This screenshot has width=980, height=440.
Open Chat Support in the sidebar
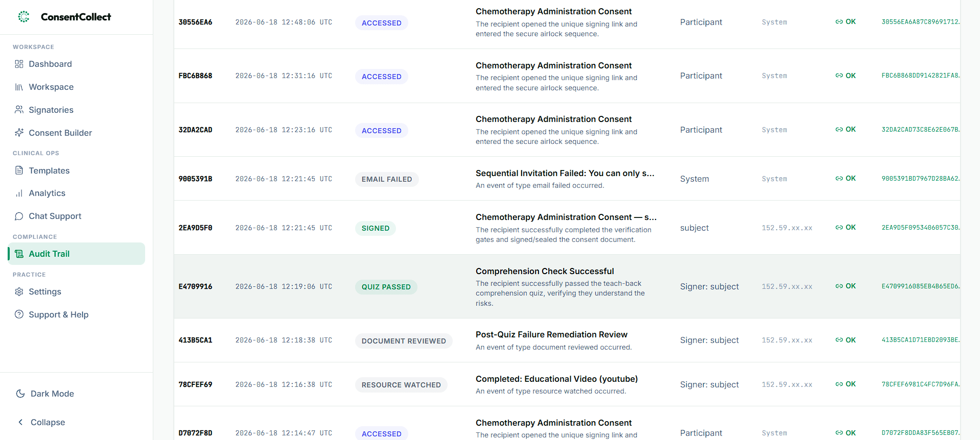pyautogui.click(x=77, y=216)
